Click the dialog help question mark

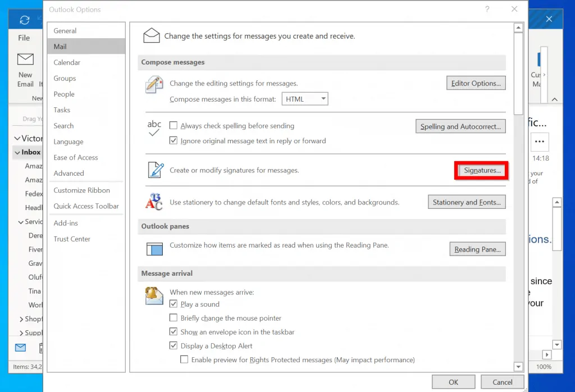point(487,9)
